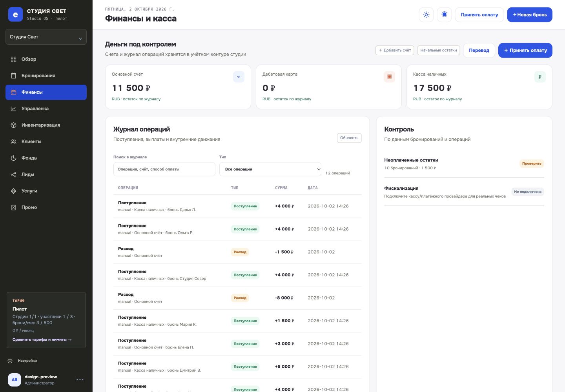Click the Дебетовая карта card icon
The height and width of the screenshot is (392, 565).
[389, 77]
